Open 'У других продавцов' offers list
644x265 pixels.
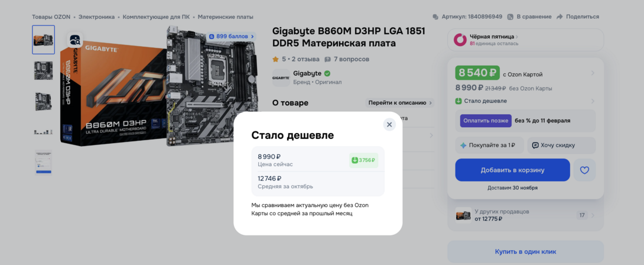(525, 215)
